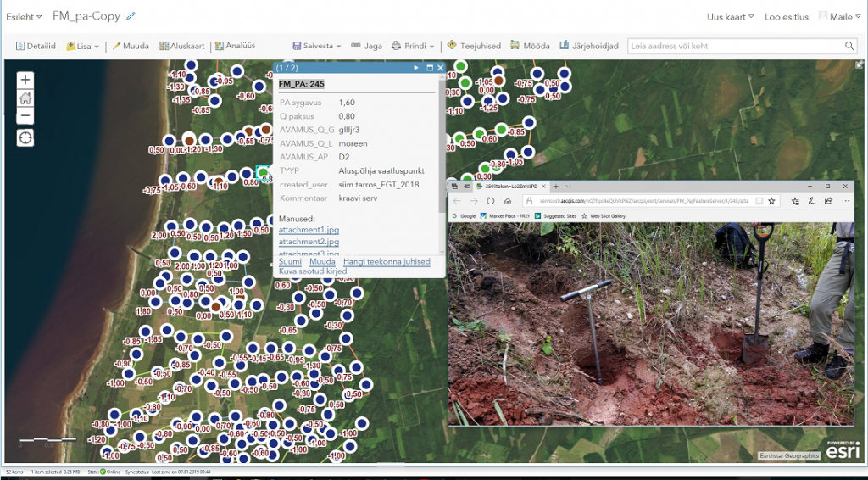868x480 pixels.
Task: Open the Aluskaart basemap gallery
Action: 182,46
